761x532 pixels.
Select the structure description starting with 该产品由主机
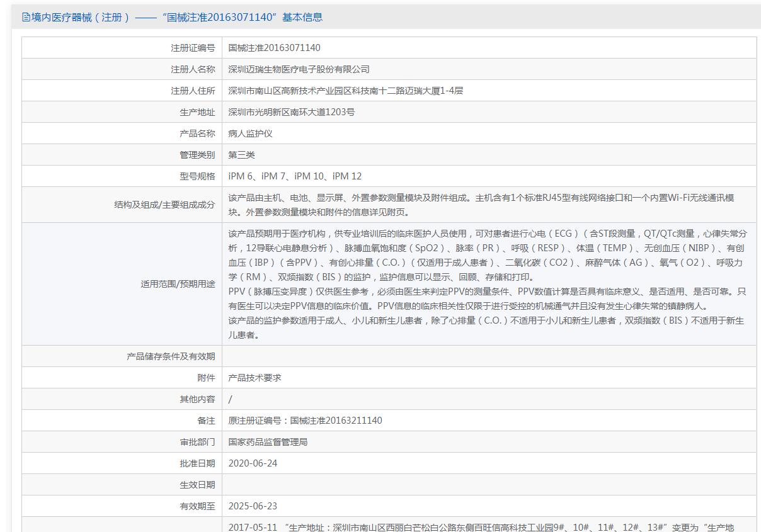(481, 205)
